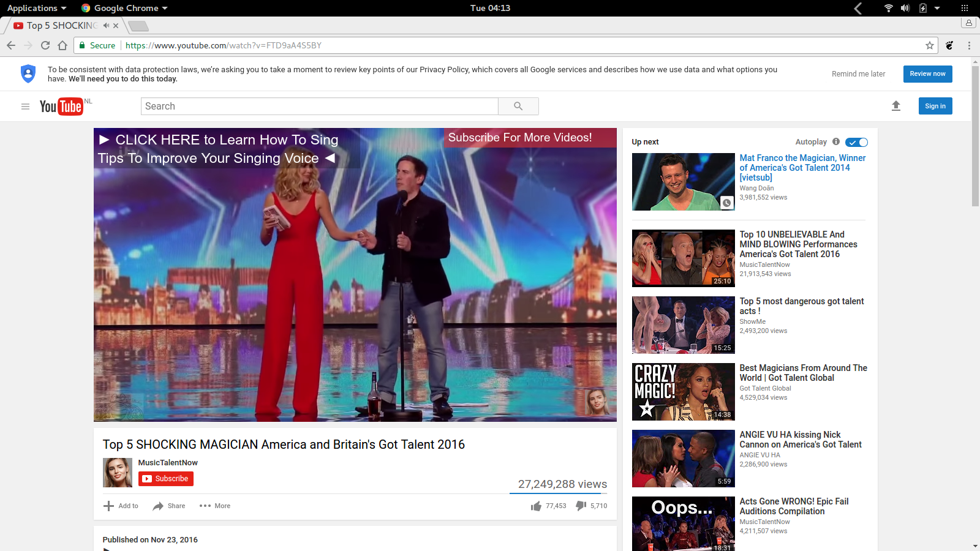Click the YouTube search input field
The height and width of the screenshot is (551, 980).
tap(319, 106)
